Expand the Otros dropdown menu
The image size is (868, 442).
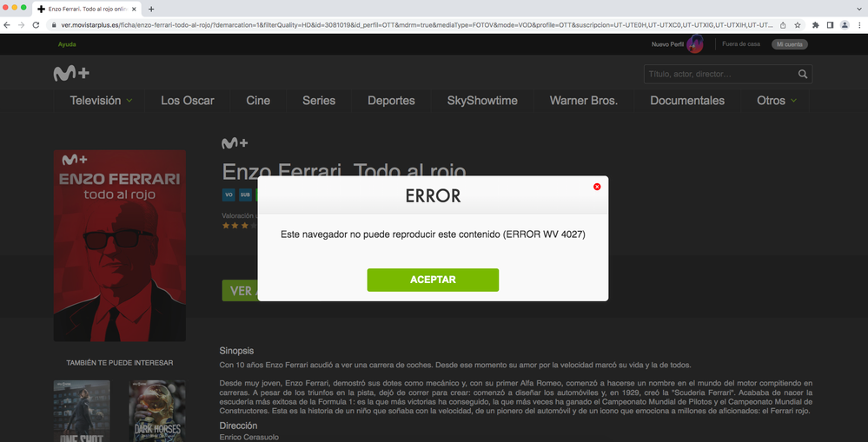[777, 101]
